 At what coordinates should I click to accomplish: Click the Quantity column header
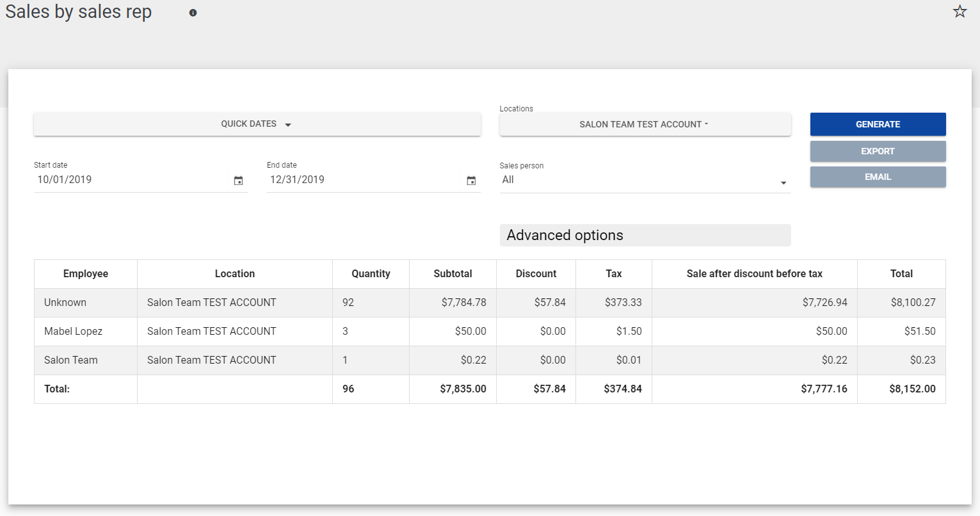click(x=371, y=273)
